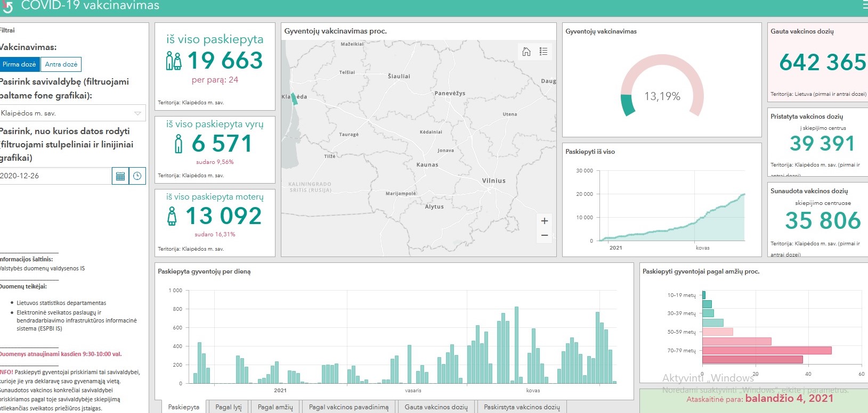This screenshot has height=413, width=868.
Task: Click the dashboard logo in the header
Action: click(x=7, y=6)
